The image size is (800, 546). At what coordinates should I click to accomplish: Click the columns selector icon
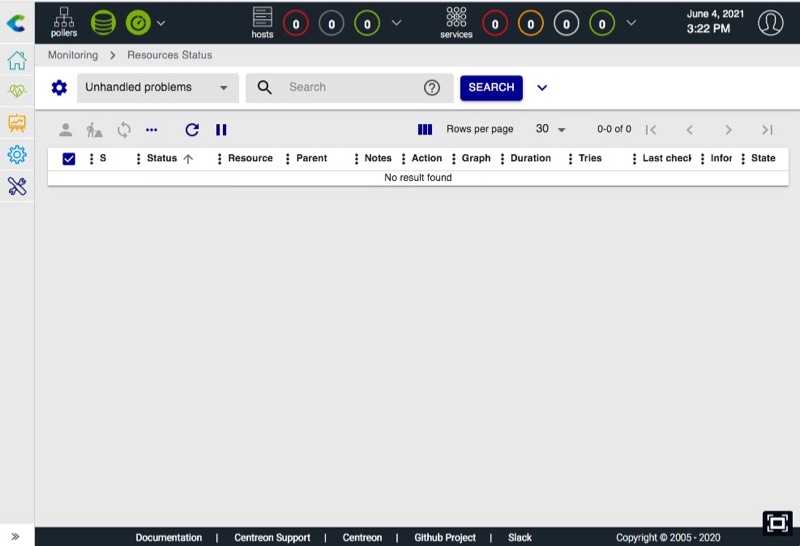[x=425, y=129]
